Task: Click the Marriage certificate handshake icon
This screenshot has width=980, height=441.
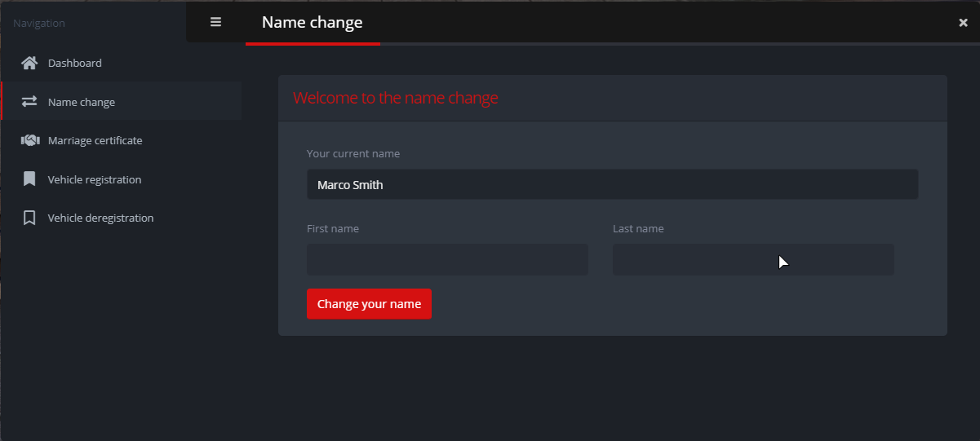Action: click(x=30, y=140)
